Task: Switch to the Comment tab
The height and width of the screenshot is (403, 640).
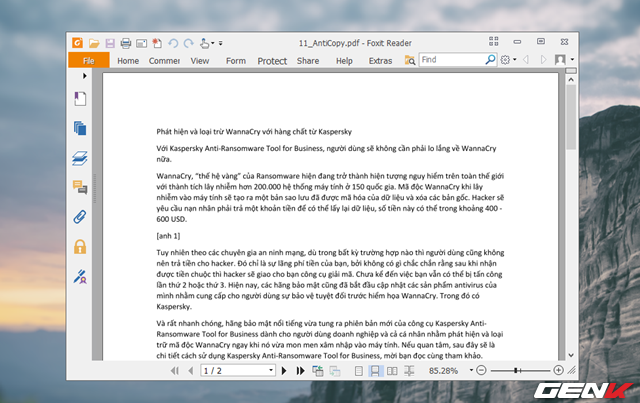Action: tap(164, 61)
